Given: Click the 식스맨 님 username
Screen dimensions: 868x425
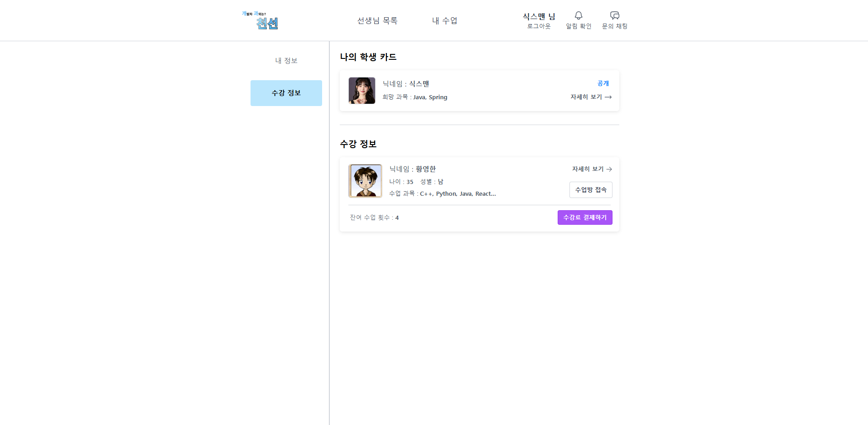Looking at the screenshot, I should point(539,16).
